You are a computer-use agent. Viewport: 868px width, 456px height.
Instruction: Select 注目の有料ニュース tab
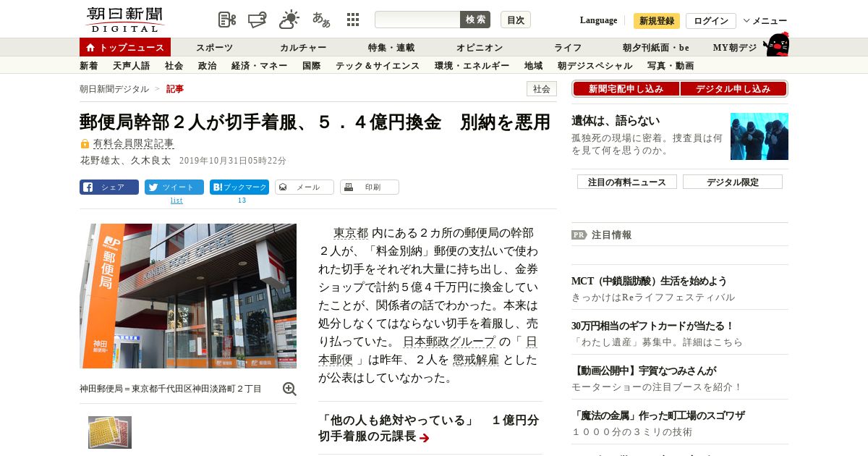click(x=627, y=182)
